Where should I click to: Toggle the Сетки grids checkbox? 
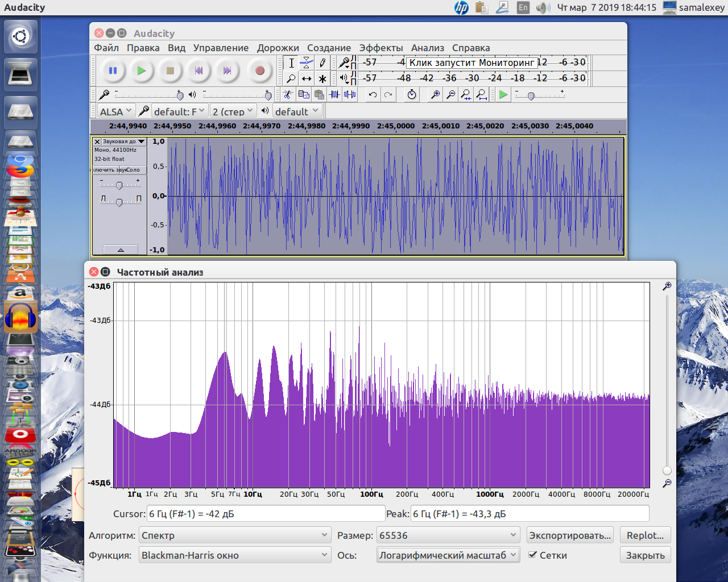tap(533, 555)
